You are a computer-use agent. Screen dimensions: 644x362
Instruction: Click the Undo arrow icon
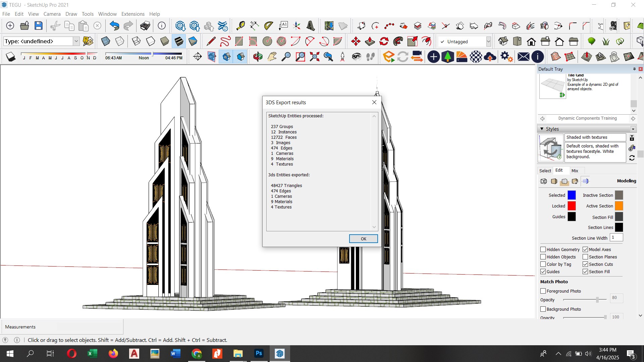(114, 26)
